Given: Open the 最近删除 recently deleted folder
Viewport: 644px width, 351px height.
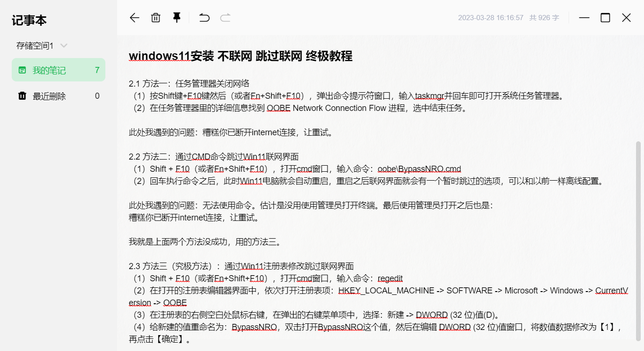Looking at the screenshot, I should pos(59,96).
